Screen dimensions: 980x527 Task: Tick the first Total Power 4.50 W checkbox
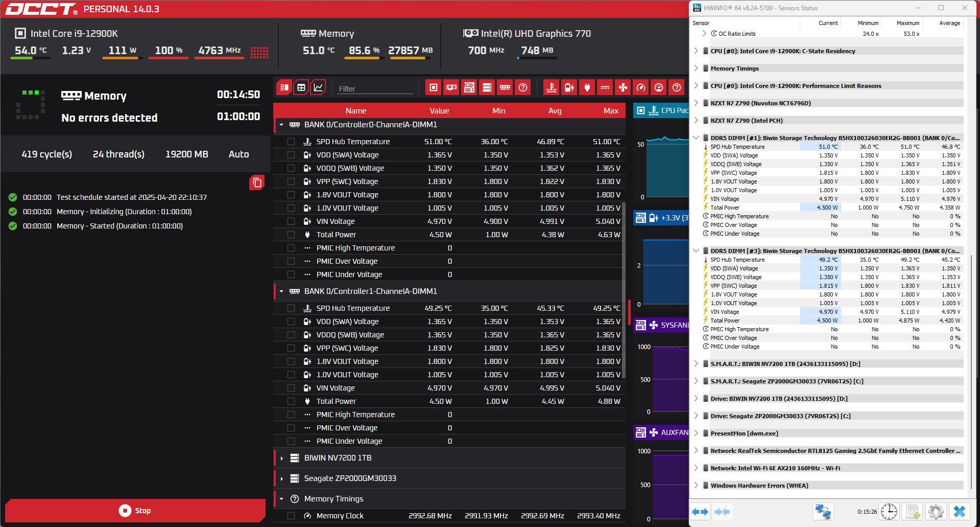pyautogui.click(x=291, y=235)
